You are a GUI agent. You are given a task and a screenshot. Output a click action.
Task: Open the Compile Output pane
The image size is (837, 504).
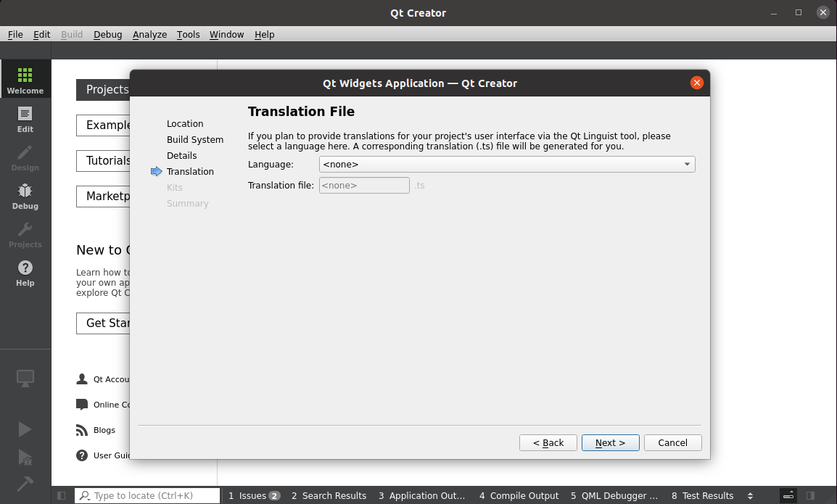pyautogui.click(x=519, y=495)
